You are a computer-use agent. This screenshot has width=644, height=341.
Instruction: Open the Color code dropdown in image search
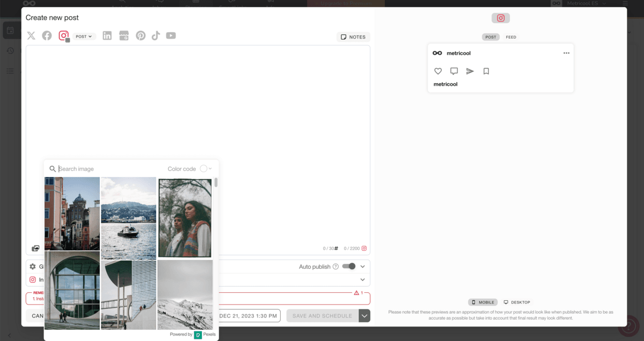(211, 168)
